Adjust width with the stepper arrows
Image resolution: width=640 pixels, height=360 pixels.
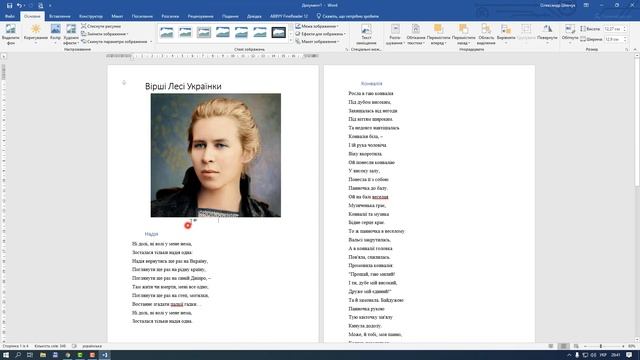tap(624, 39)
